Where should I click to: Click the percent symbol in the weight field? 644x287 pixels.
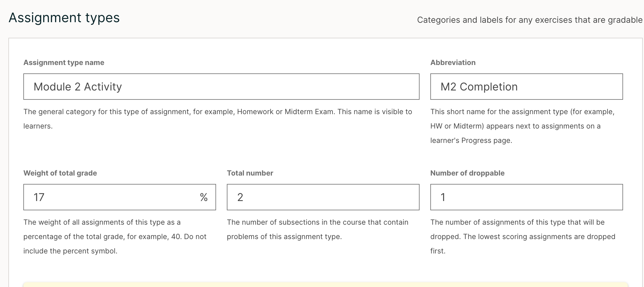click(x=204, y=197)
